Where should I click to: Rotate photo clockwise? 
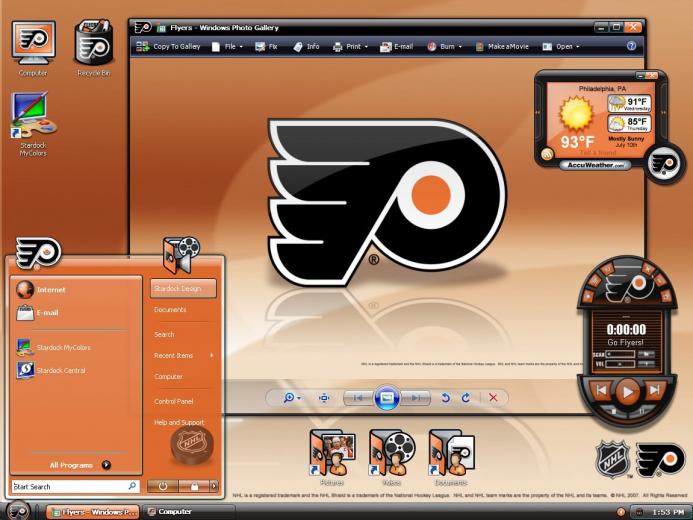(466, 398)
